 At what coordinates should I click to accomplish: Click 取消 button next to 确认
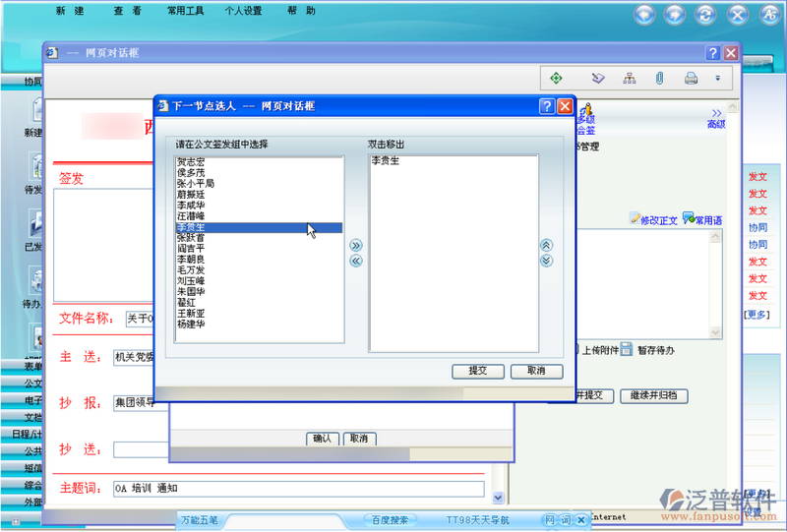tap(359, 439)
